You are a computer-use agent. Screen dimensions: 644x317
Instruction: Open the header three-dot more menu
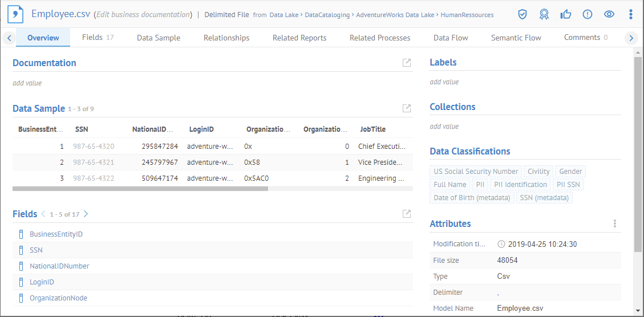(x=630, y=14)
